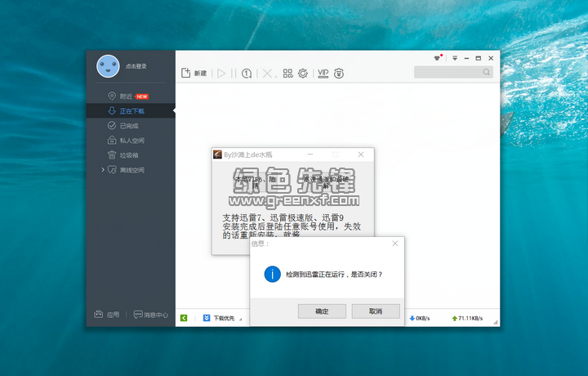588x376 pixels.
Task: Maximize the Thunder main window
Action: tap(478, 58)
